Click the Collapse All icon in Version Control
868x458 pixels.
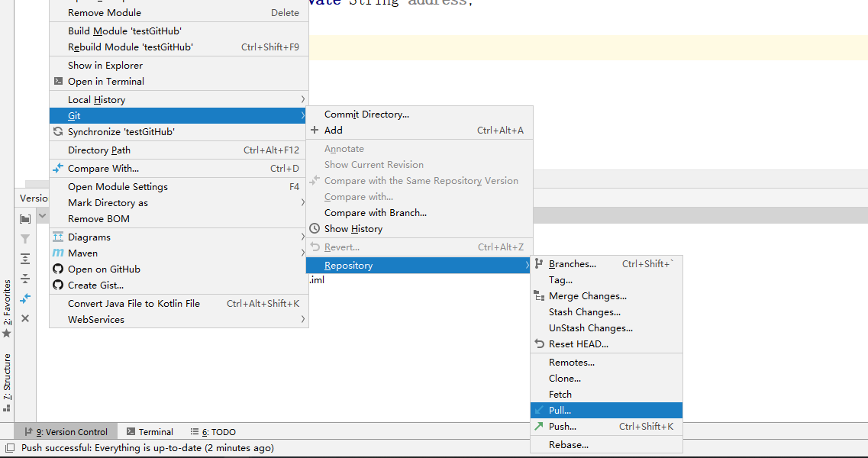tap(25, 279)
